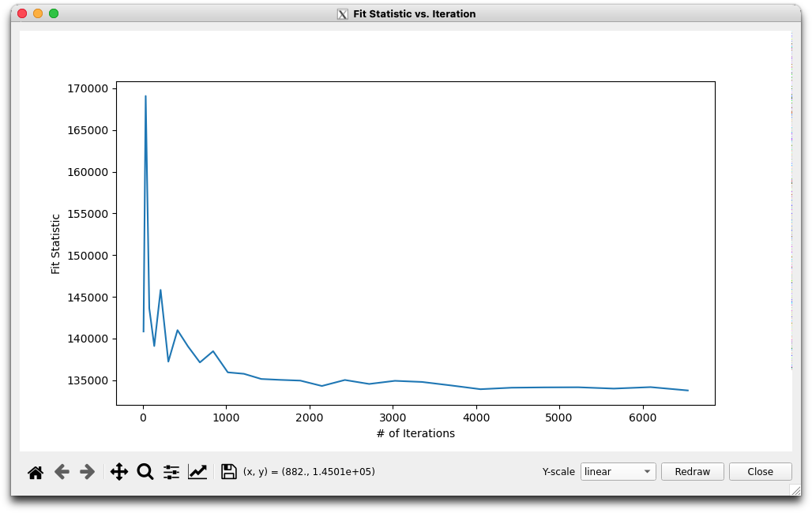Click the (x, y) coordinate readout text
The width and height of the screenshot is (812, 513).
tap(309, 472)
